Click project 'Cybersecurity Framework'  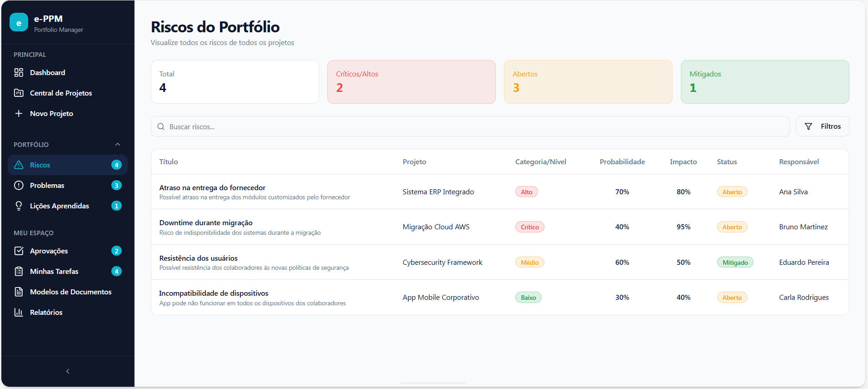point(442,262)
